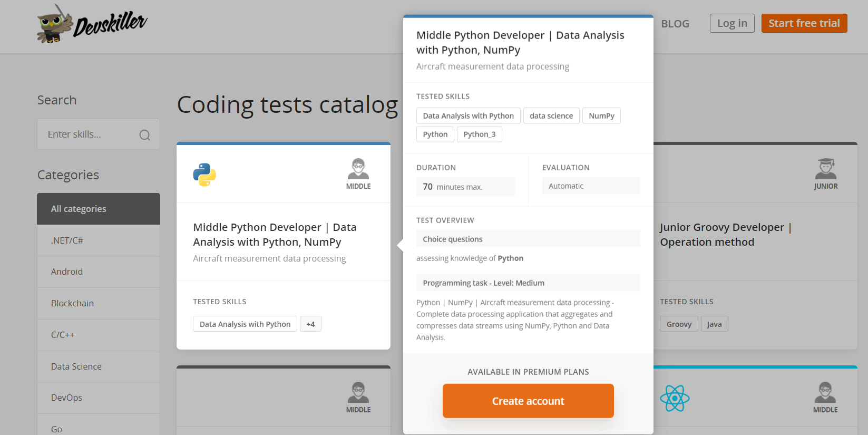Screen dimensions: 868x435
Task: Click the popup's Data Analysis with Python skill tag
Action: coord(468,115)
